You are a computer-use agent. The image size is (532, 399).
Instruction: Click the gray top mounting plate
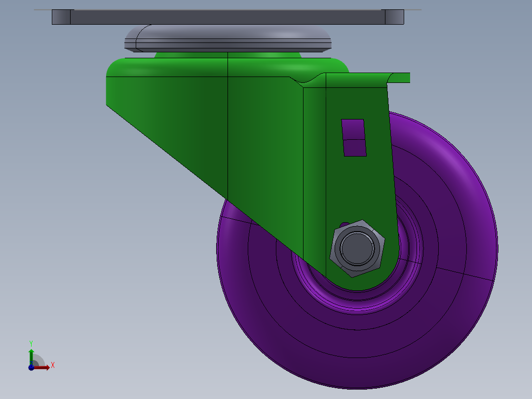pyautogui.click(x=227, y=17)
